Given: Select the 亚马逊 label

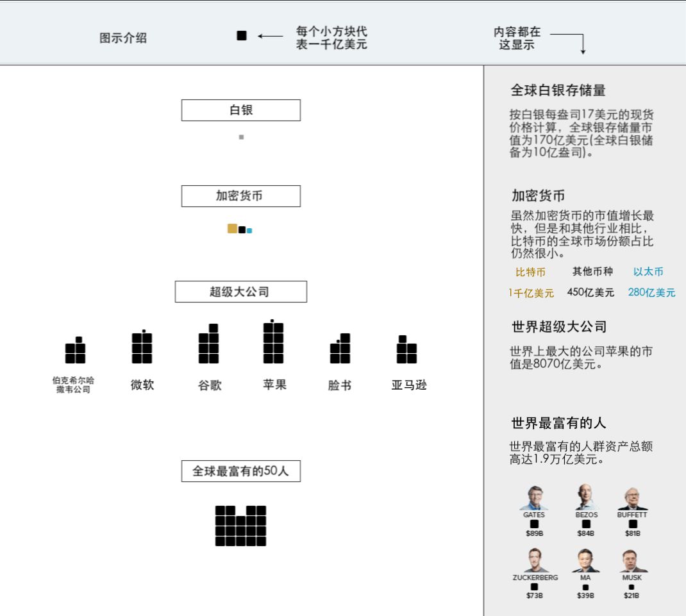Looking at the screenshot, I should [409, 385].
